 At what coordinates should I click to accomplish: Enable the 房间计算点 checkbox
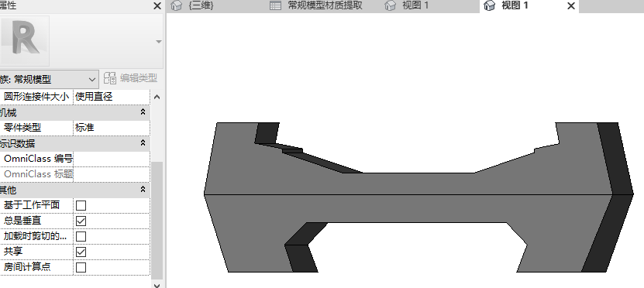pos(81,268)
